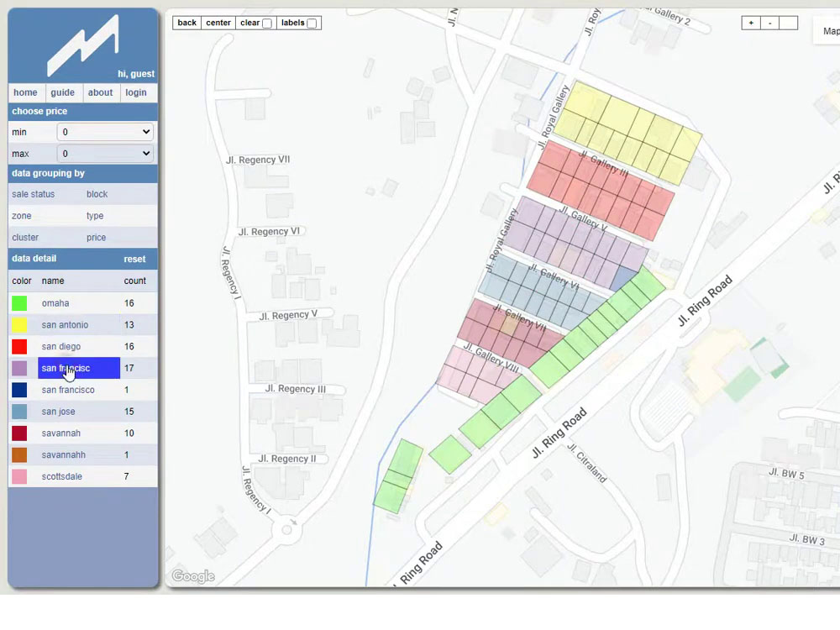Click the san jose light blue swatch

[19, 412]
